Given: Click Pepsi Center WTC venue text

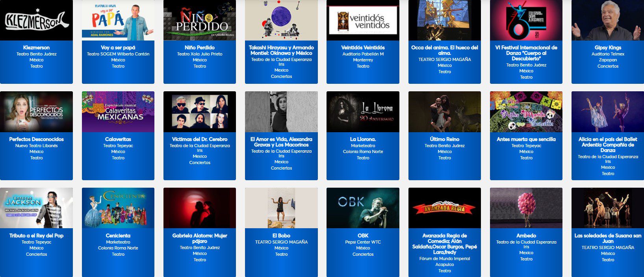Looking at the screenshot, I should 363,242.
